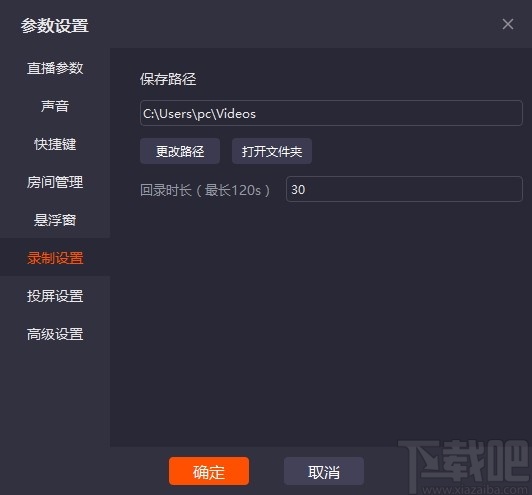Image resolution: width=532 pixels, height=495 pixels.
Task: Switch to 投屏设置 tab
Action: pyautogui.click(x=55, y=296)
